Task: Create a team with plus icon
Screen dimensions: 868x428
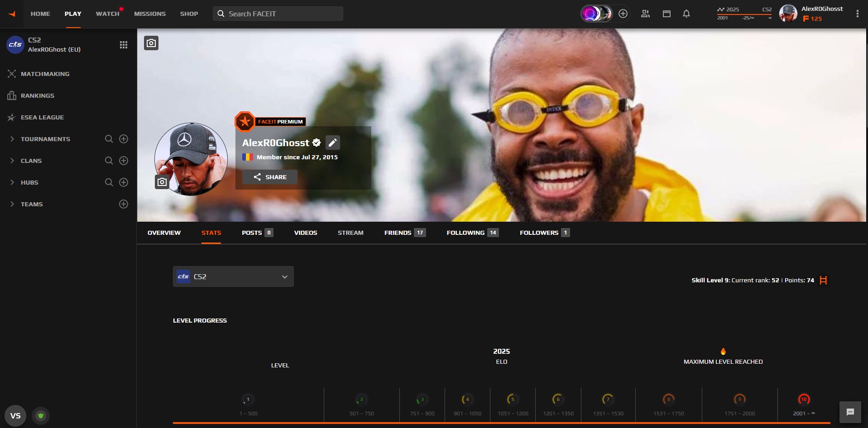Action: coord(124,204)
